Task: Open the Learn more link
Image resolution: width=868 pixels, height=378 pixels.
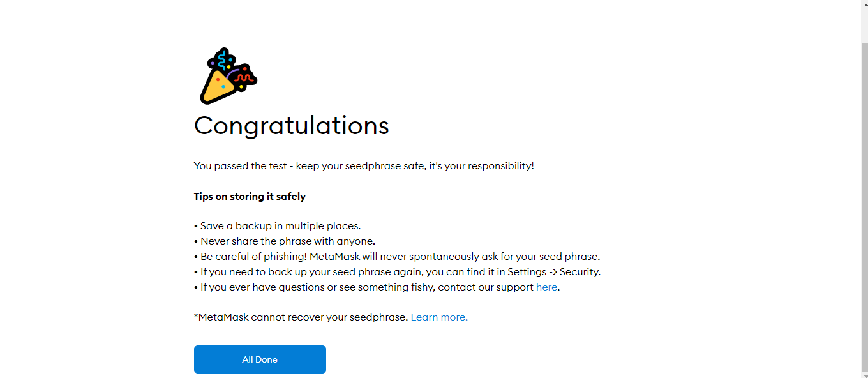Action: coord(439,317)
